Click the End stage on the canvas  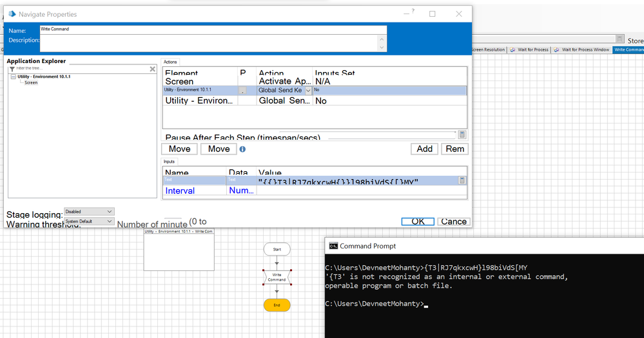click(x=277, y=305)
